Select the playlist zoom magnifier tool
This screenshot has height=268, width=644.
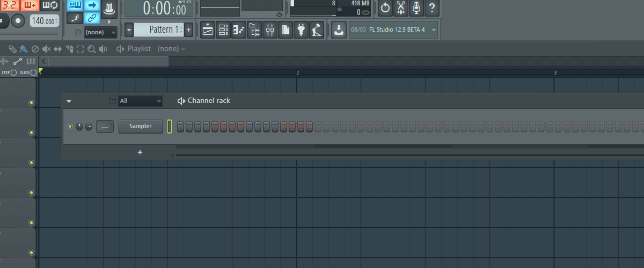(91, 49)
